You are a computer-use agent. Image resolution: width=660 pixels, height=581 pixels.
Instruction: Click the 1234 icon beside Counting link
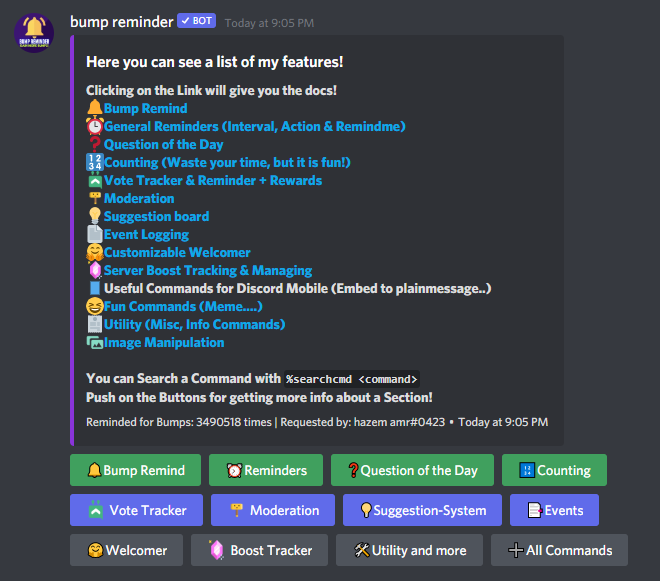(94, 162)
